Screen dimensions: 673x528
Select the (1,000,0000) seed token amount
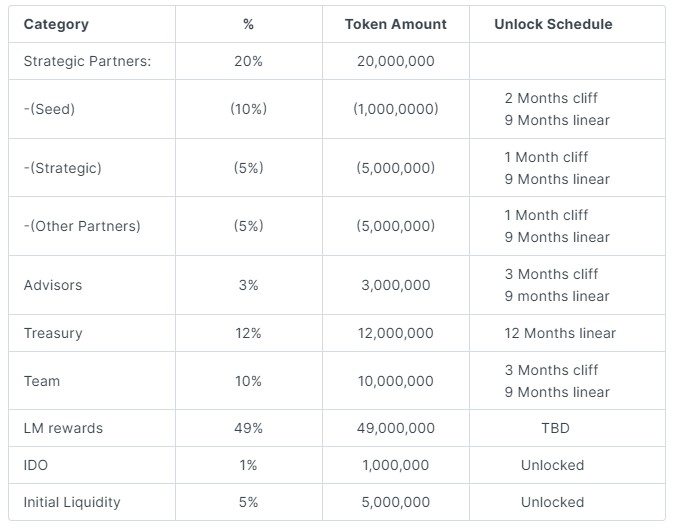pyautogui.click(x=395, y=109)
